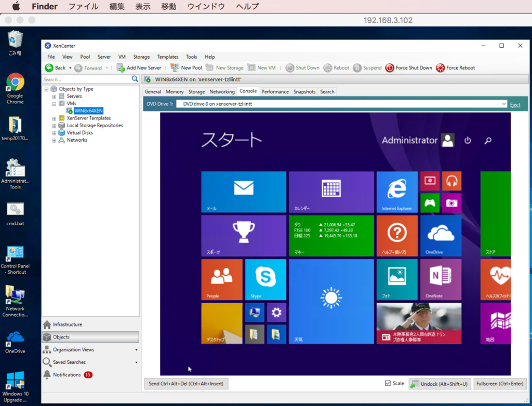Click the Back navigation arrow icon
This screenshot has height=406, width=532.
click(x=49, y=68)
